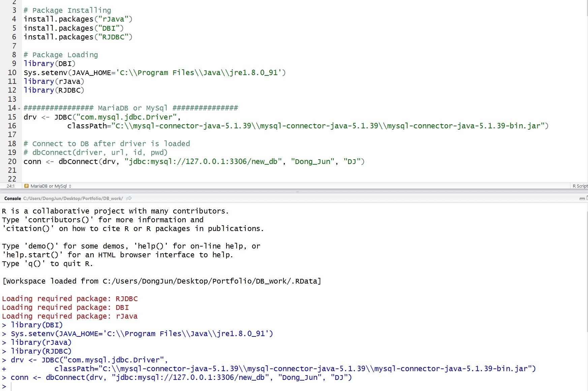
Task: Click the 24:1 cursor position indicator
Action: click(x=10, y=186)
